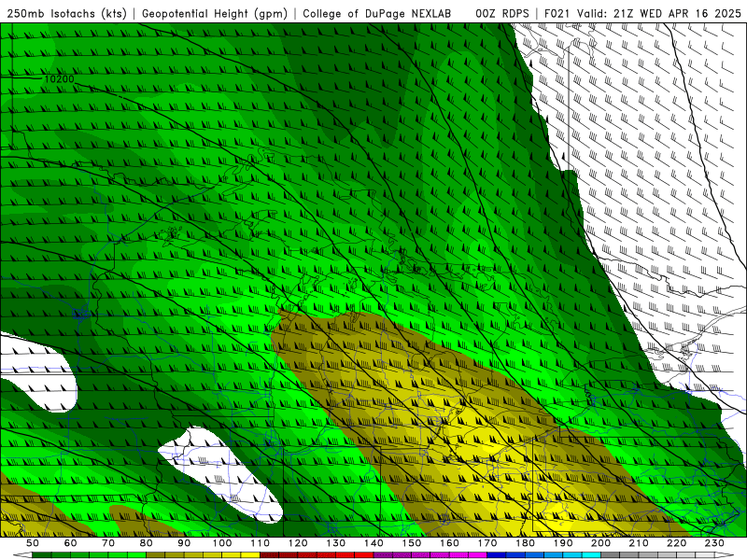Click the '200' legend value

click(x=600, y=543)
